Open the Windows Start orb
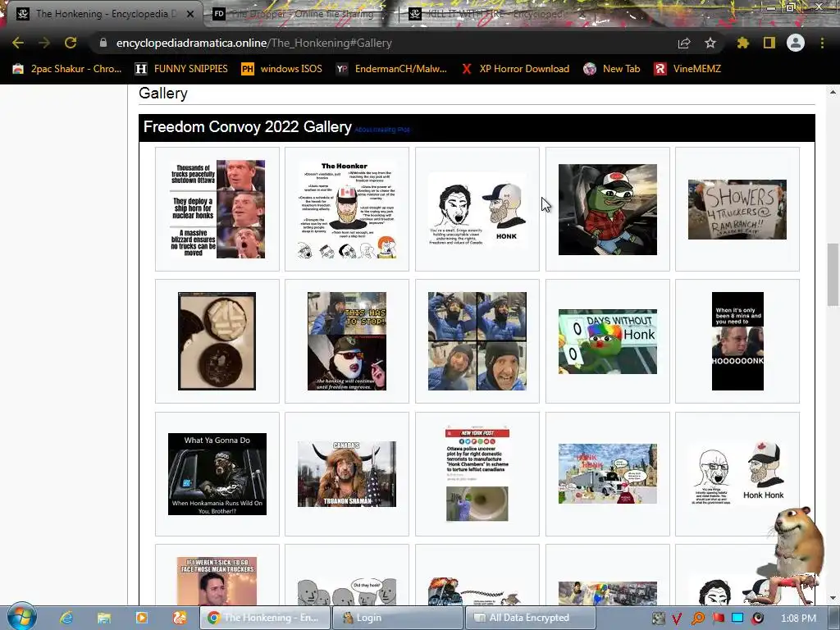The image size is (840, 630). tap(21, 617)
